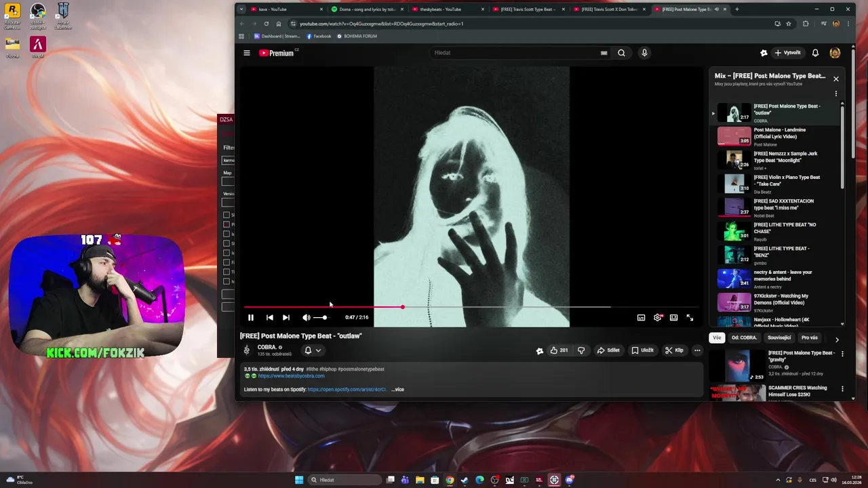Image resolution: width=868 pixels, height=488 pixels.
Task: Click the Sdílet share button
Action: click(608, 350)
